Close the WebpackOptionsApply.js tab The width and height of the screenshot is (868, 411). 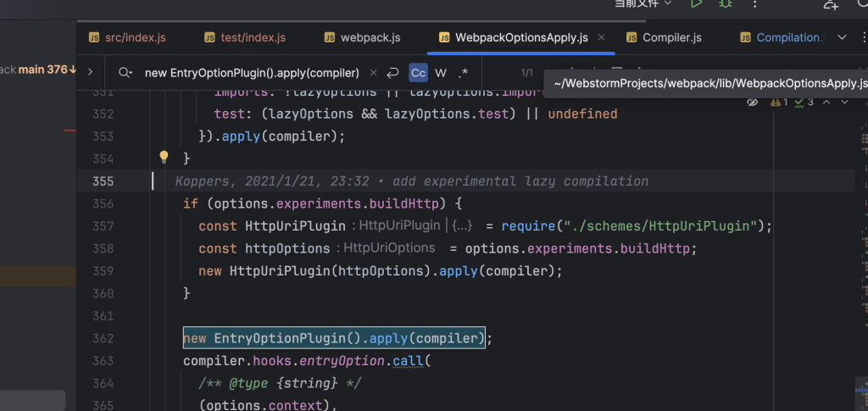pyautogui.click(x=602, y=37)
